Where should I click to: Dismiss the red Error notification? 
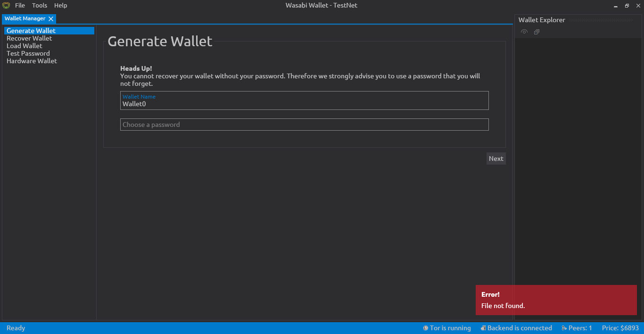tap(556, 300)
